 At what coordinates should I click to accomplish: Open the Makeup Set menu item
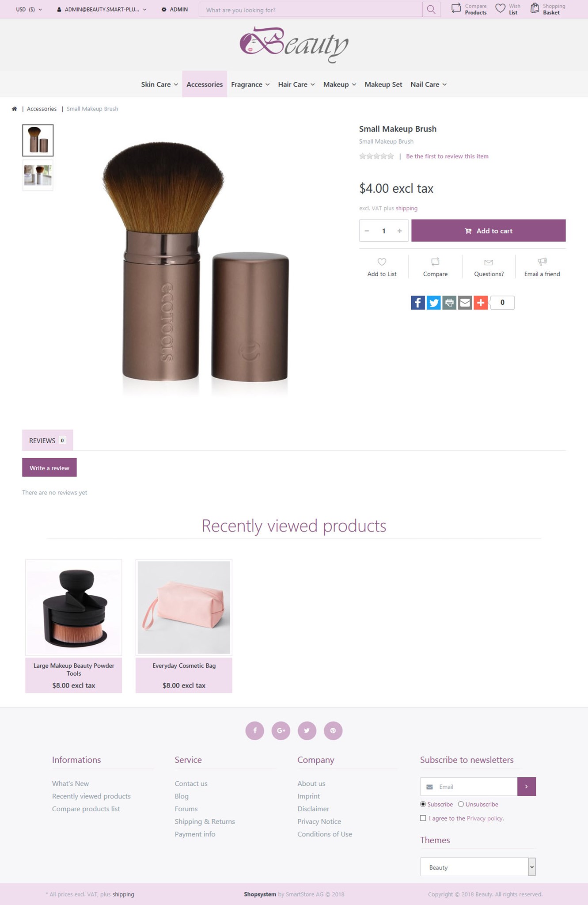(383, 84)
